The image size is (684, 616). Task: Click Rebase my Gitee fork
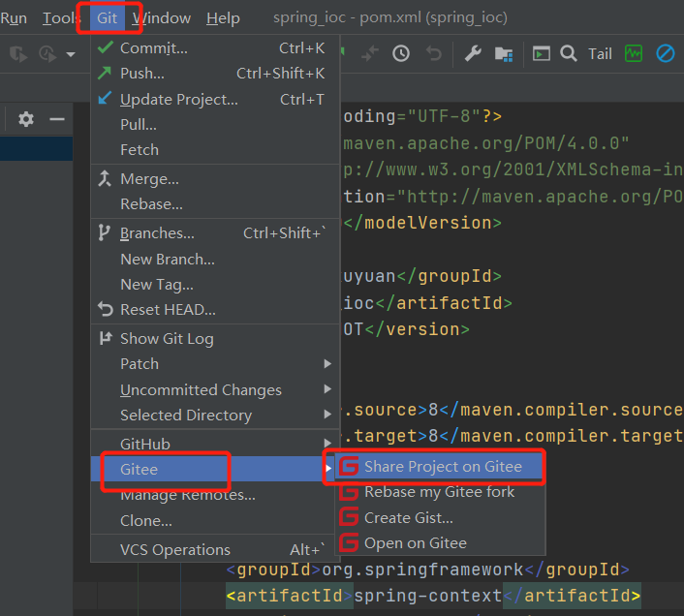pos(440,492)
